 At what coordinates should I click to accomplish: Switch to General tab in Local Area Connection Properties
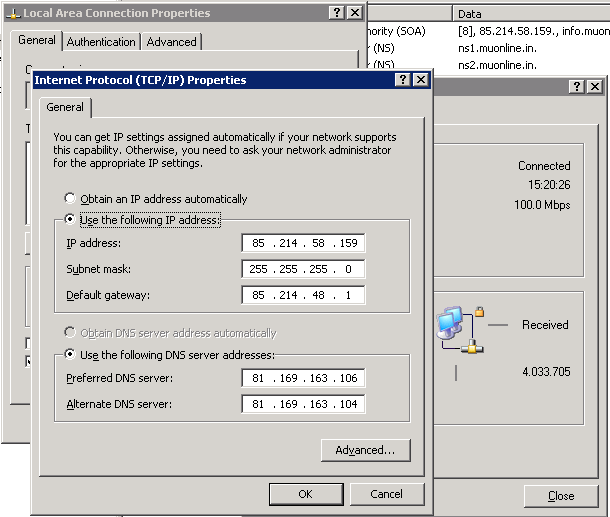[x=37, y=40]
